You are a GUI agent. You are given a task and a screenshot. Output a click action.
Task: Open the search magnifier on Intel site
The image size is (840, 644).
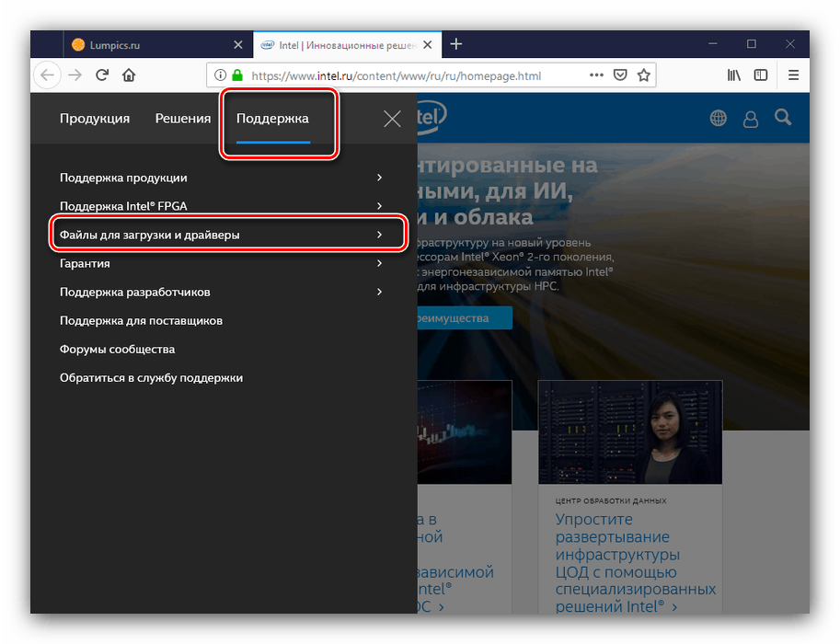[x=783, y=118]
